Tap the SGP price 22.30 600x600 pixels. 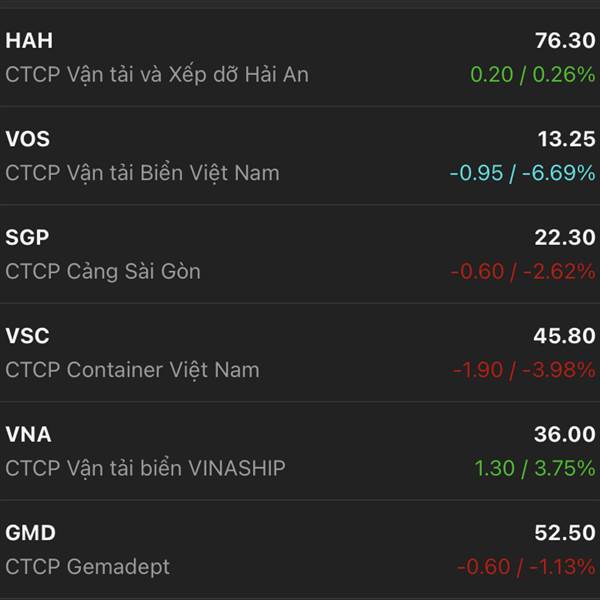pyautogui.click(x=565, y=237)
